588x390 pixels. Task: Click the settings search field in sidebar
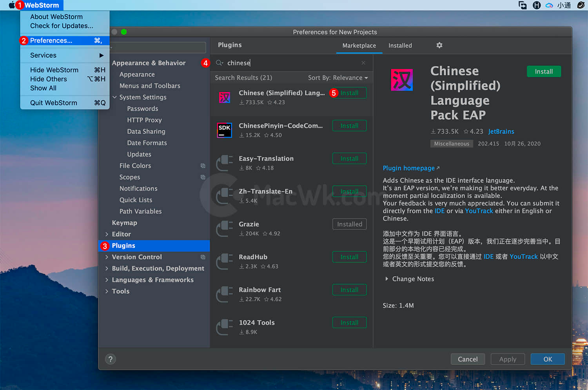click(x=157, y=47)
